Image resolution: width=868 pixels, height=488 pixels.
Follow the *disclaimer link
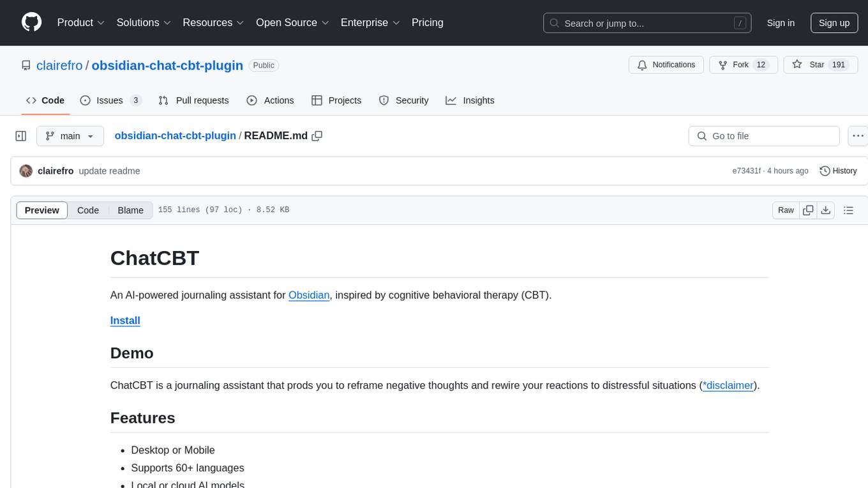click(728, 385)
